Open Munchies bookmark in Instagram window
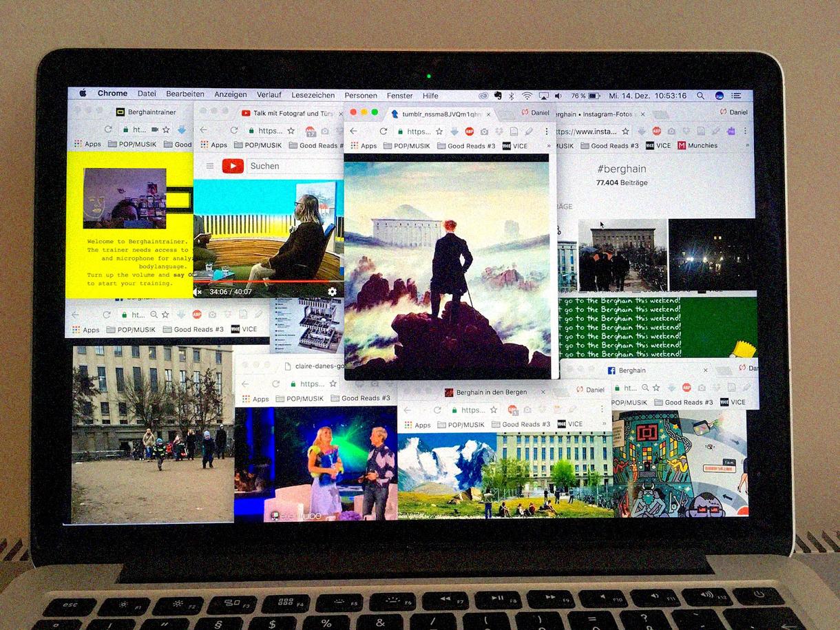 (x=697, y=146)
